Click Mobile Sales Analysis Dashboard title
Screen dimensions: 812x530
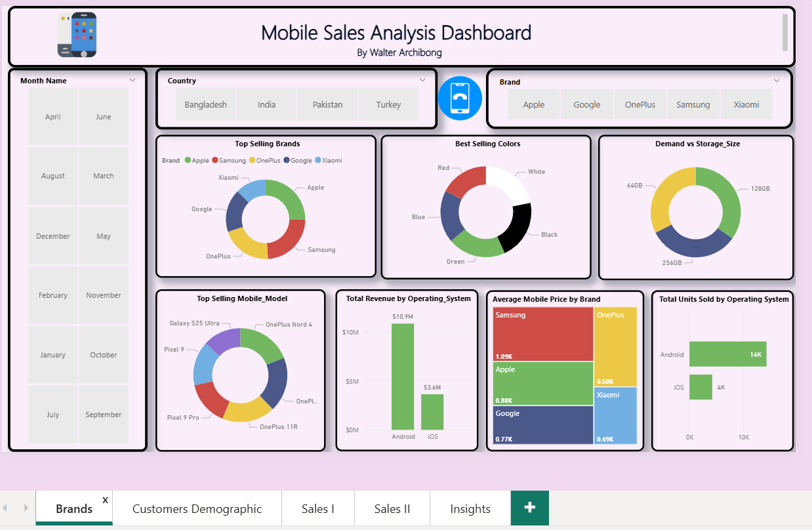coord(396,33)
